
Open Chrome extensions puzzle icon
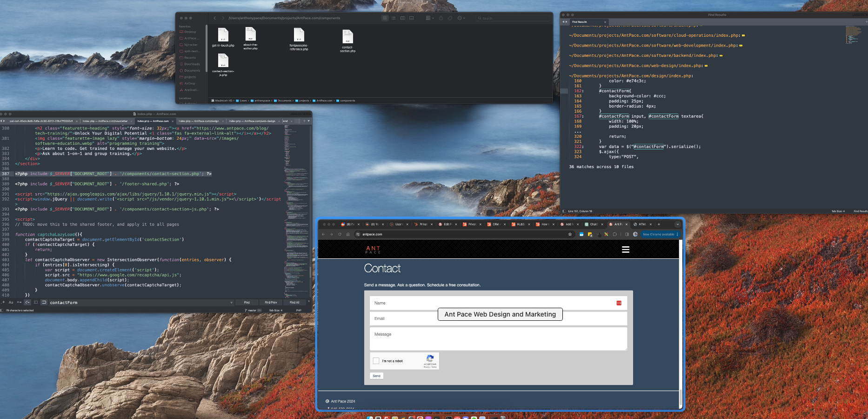(x=614, y=234)
